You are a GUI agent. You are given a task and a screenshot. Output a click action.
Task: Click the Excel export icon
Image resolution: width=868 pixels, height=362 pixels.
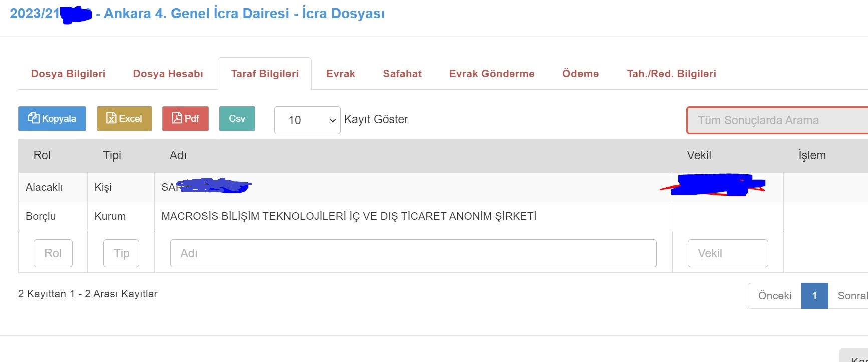point(112,118)
